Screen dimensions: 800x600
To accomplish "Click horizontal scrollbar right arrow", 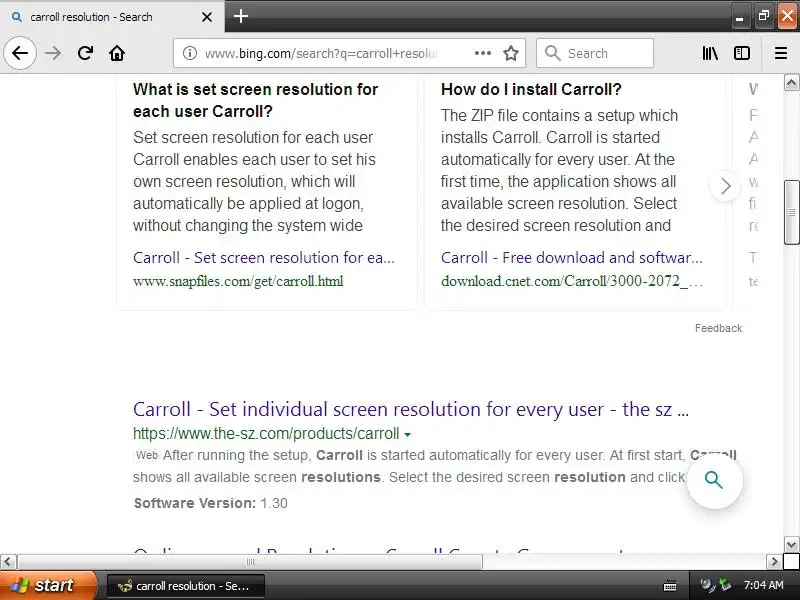I will (x=774, y=562).
